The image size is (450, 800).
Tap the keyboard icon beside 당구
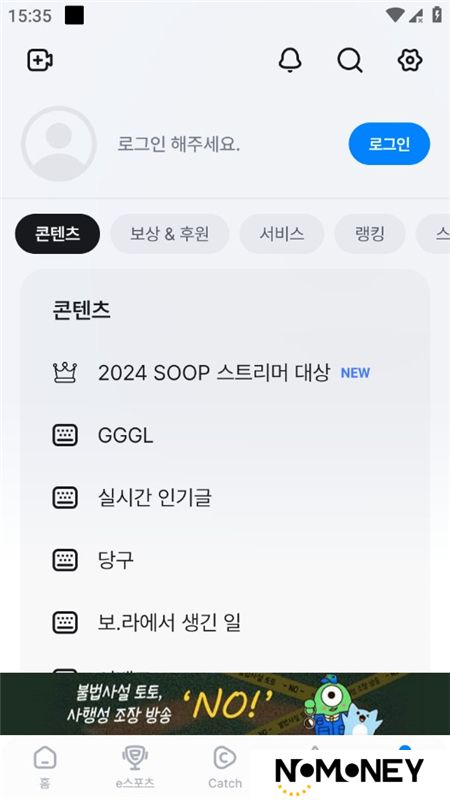pyautogui.click(x=65, y=560)
